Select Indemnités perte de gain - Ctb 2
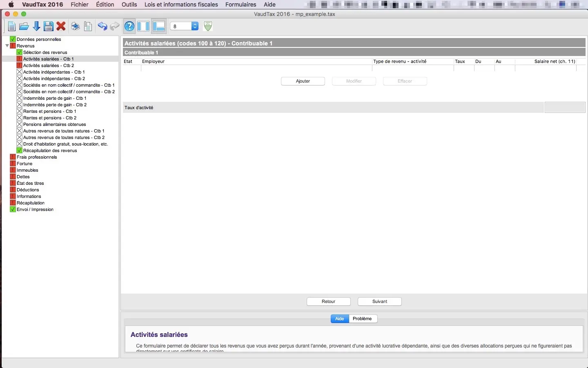The image size is (588, 368). pos(55,105)
